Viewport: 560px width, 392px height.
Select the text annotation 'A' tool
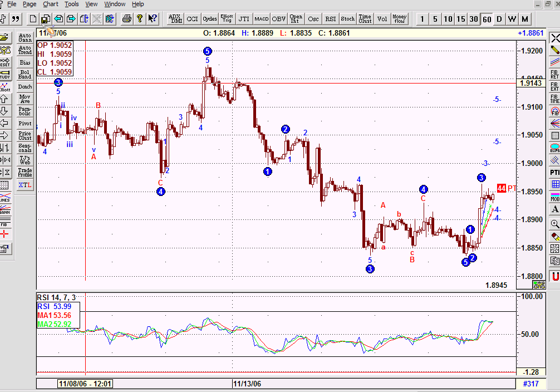[554, 209]
